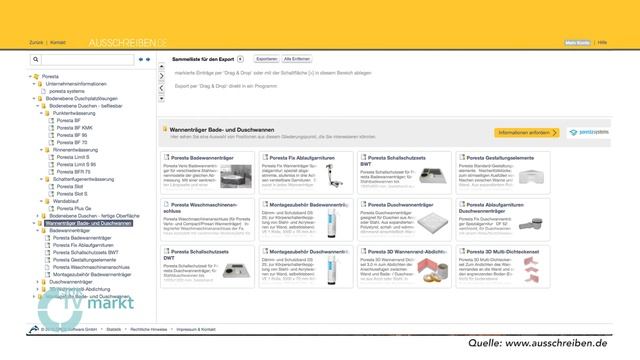Open thumbnail on Poresta 3D Wannenrand-Abdichtung card
640x360 pixels.
433,270
